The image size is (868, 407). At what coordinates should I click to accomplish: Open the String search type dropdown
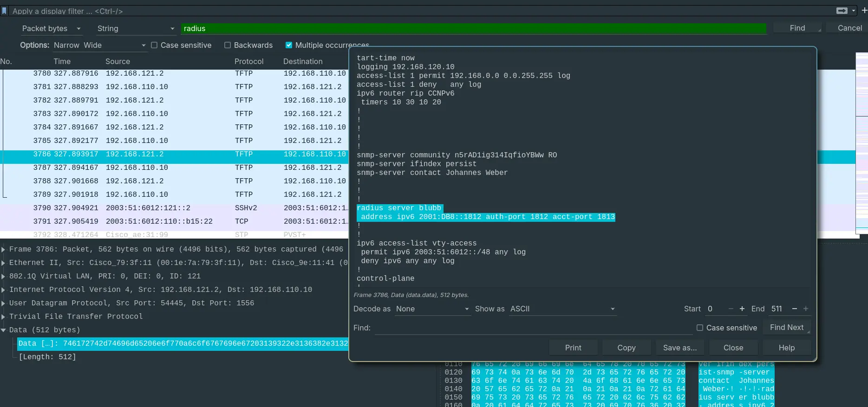[x=136, y=29]
